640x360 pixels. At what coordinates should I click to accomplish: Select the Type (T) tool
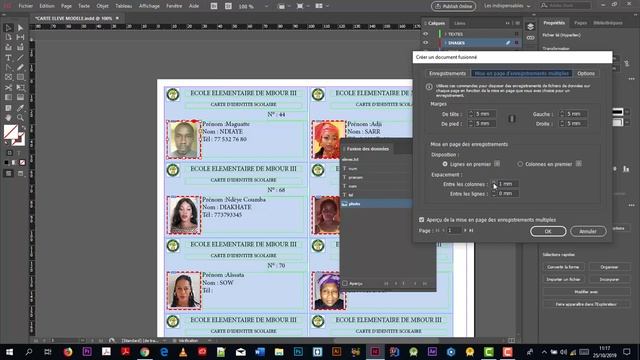(8, 58)
